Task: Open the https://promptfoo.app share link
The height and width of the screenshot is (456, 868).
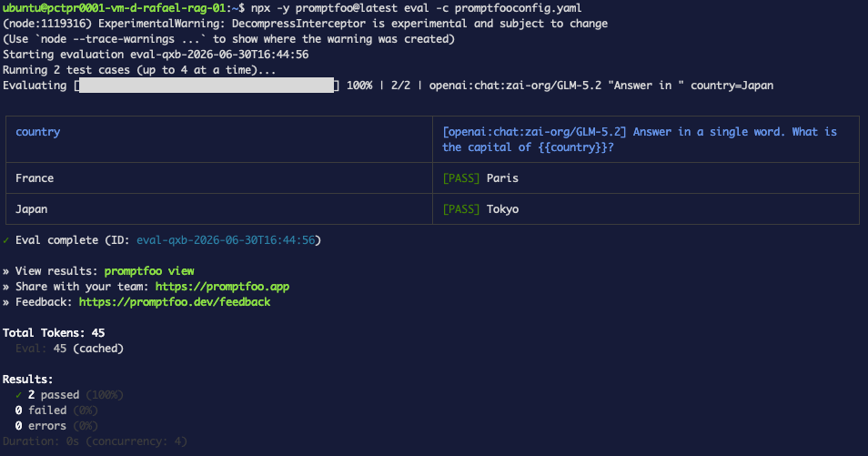Action: click(x=222, y=287)
